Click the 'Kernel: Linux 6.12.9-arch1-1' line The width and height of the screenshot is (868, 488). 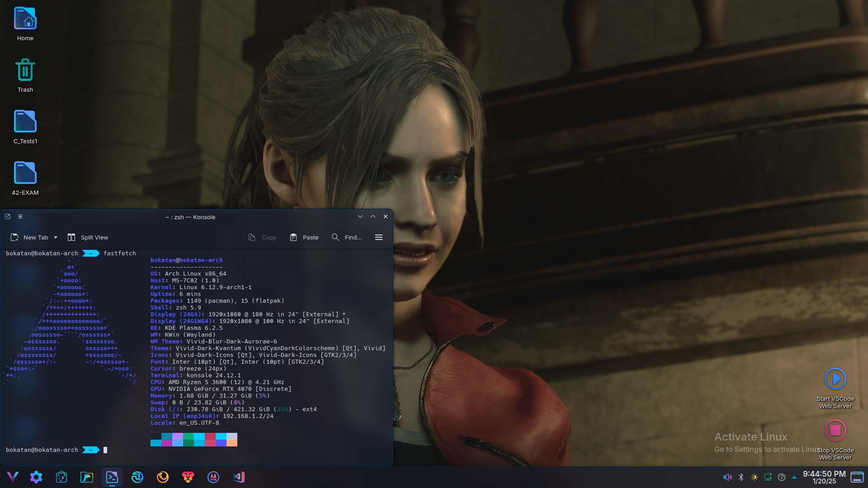[x=201, y=287]
